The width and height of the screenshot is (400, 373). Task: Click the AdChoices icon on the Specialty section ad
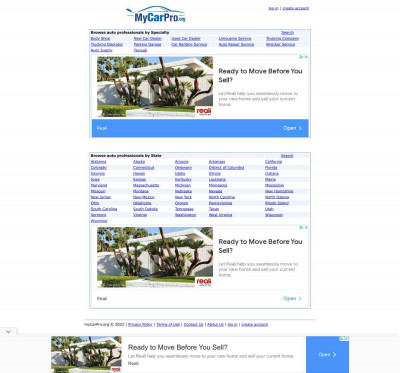pyautogui.click(x=301, y=57)
